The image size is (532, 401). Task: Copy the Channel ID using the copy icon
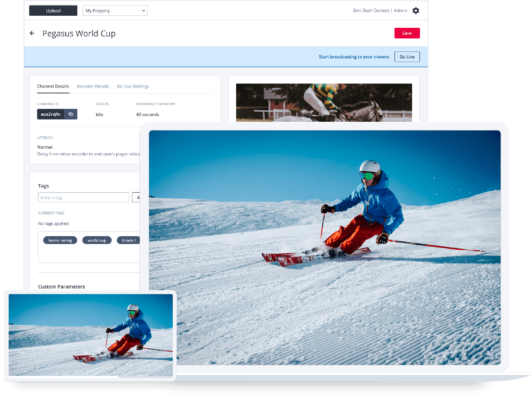(x=70, y=114)
